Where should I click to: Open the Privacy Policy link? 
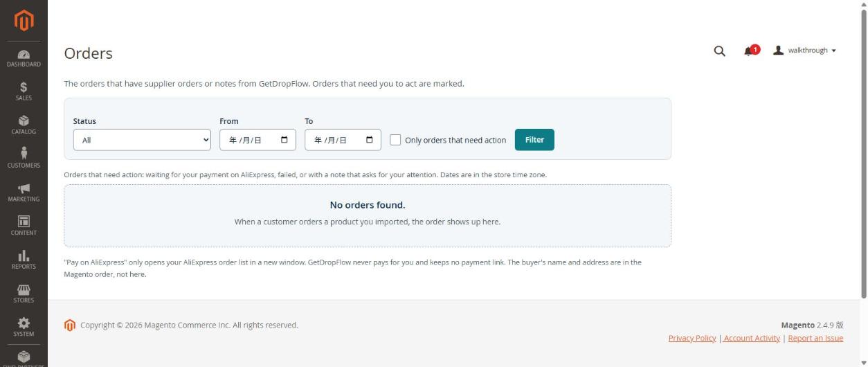[692, 338]
